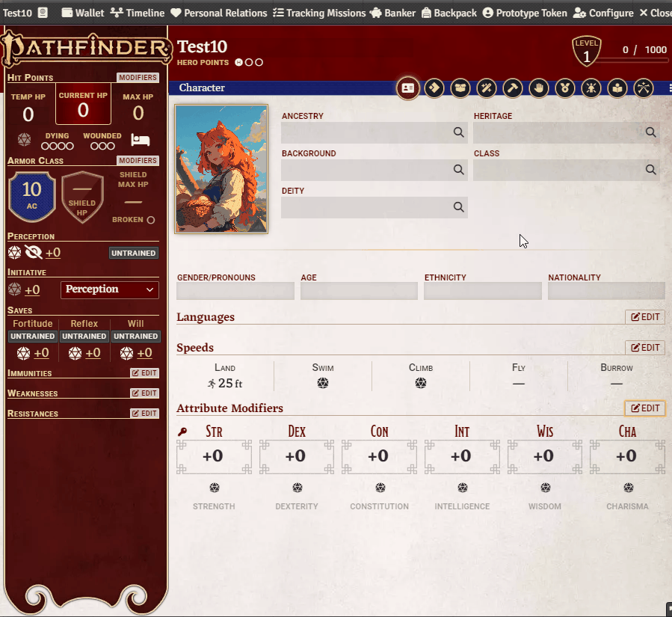This screenshot has width=672, height=617.
Task: Open Personal Relations in the header
Action: pos(218,13)
